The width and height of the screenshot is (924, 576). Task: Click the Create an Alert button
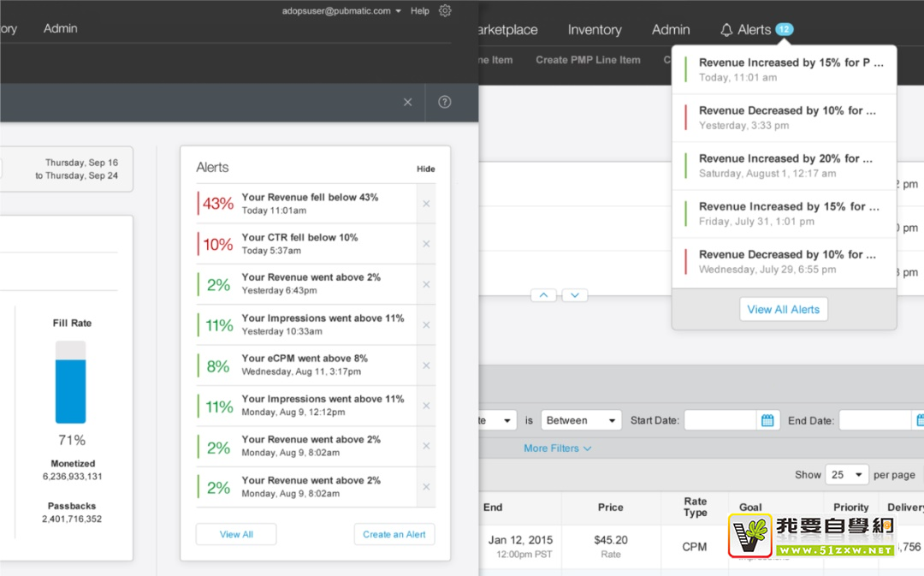394,534
